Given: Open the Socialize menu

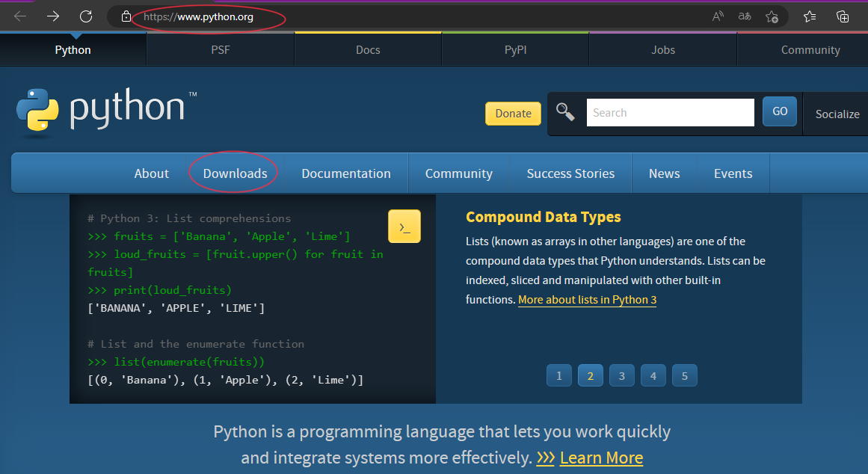Looking at the screenshot, I should (x=837, y=114).
